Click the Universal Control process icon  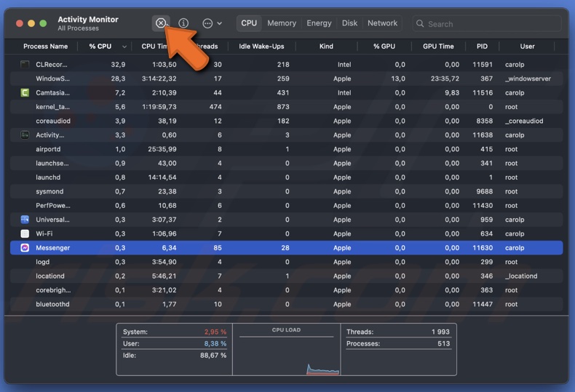(x=25, y=220)
